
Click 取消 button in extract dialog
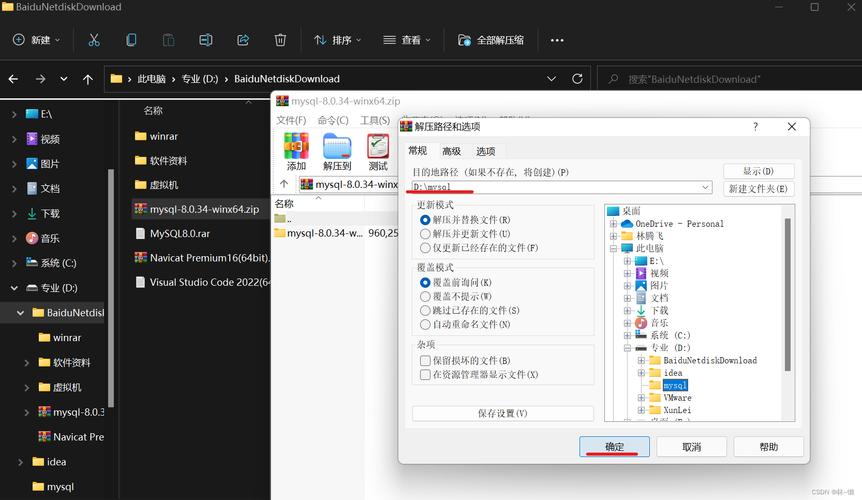pos(692,447)
